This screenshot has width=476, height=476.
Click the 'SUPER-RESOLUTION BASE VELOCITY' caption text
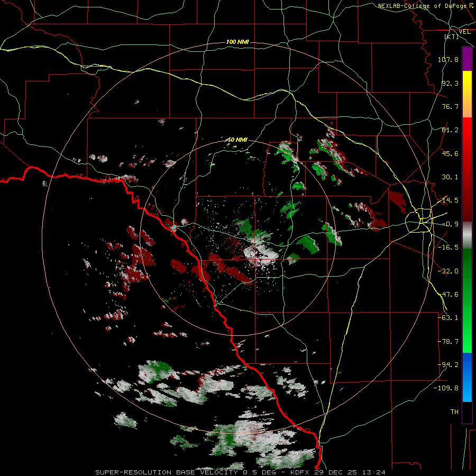click(x=168, y=472)
